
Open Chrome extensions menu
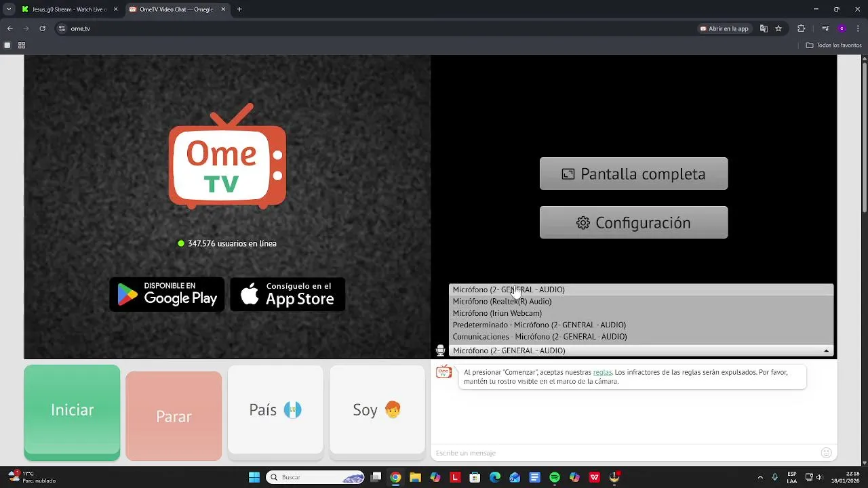point(802,28)
